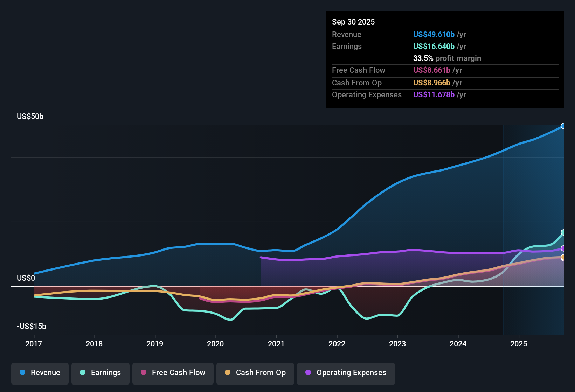The height and width of the screenshot is (392, 575).
Task: Click the US$50b gridline label
Action: pyautogui.click(x=30, y=116)
